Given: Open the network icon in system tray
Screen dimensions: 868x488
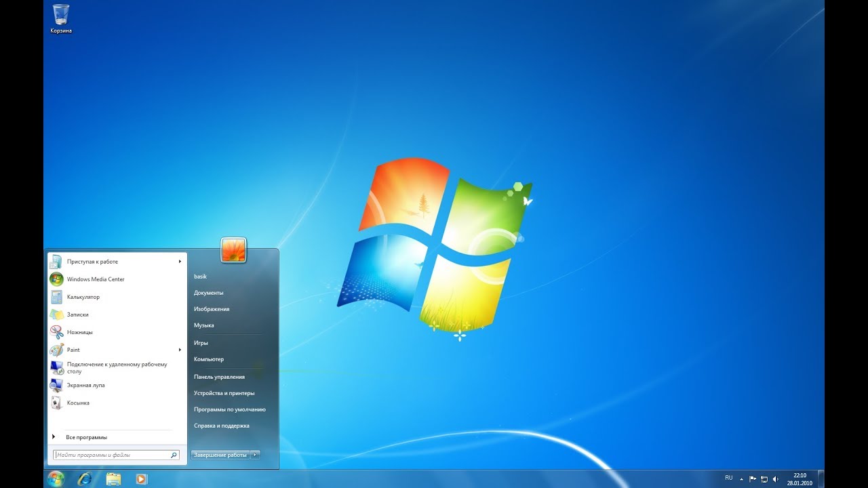Looking at the screenshot, I should point(764,479).
